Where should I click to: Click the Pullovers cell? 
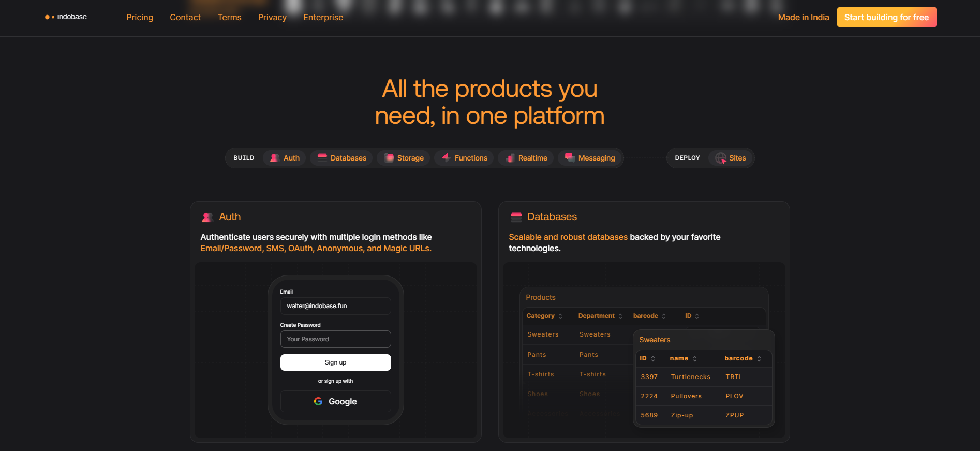click(686, 396)
